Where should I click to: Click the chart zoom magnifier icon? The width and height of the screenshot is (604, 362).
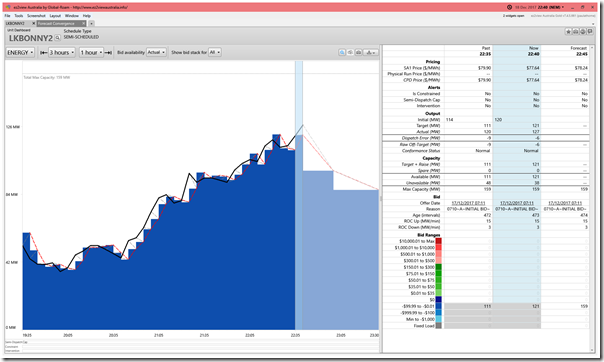click(x=342, y=52)
